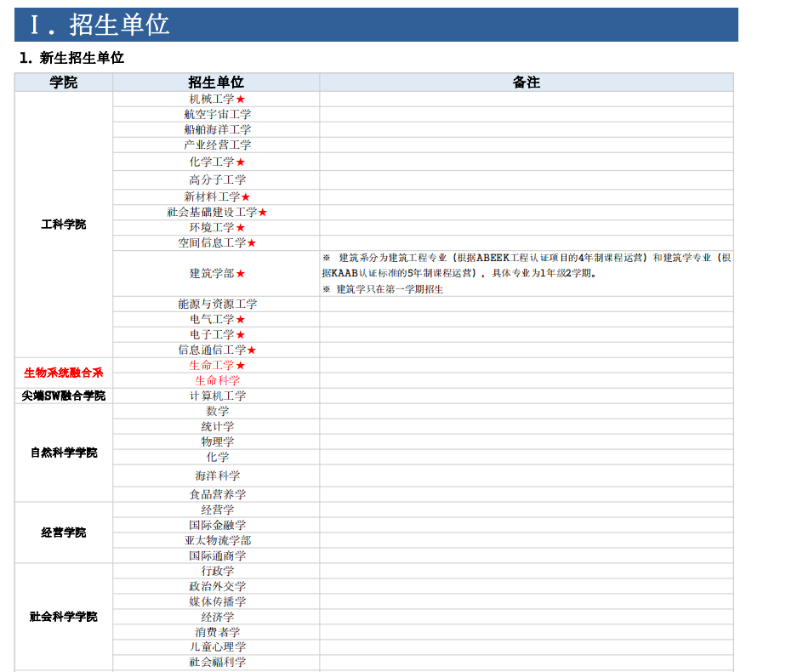Click the '国际金融学' cell
Image resolution: width=786 pixels, height=672 pixels.
216,525
